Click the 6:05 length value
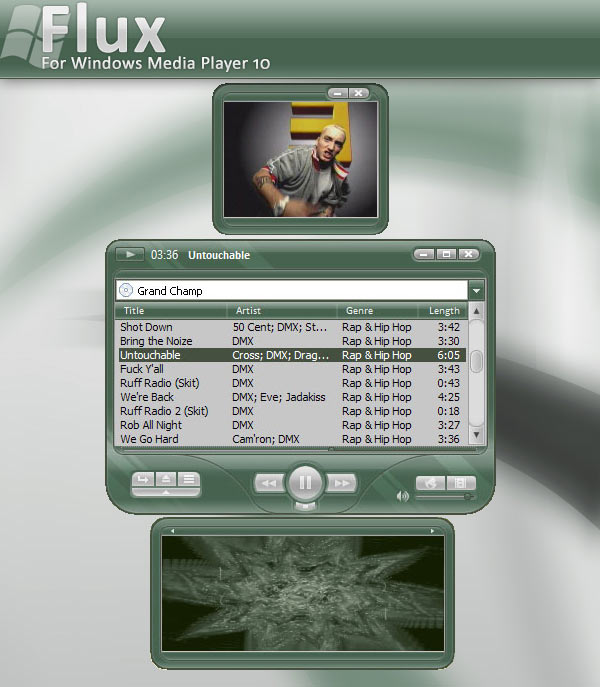The image size is (600, 687). click(448, 355)
